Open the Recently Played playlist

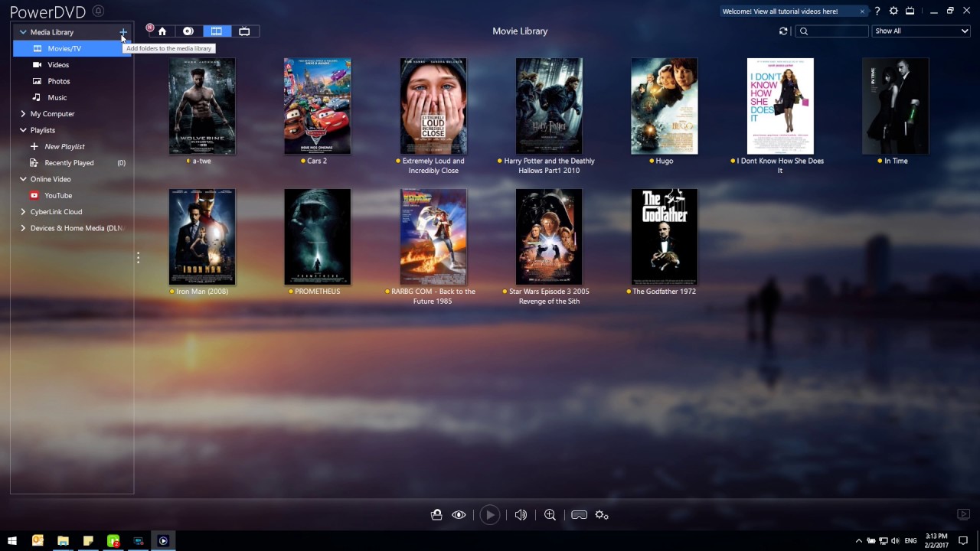tap(69, 163)
